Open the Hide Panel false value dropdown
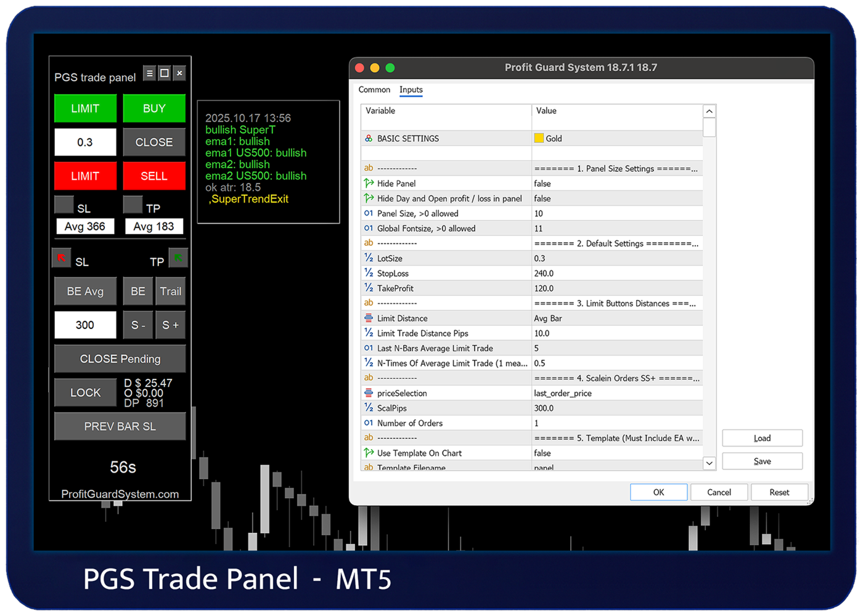The image size is (863, 616). click(617, 184)
